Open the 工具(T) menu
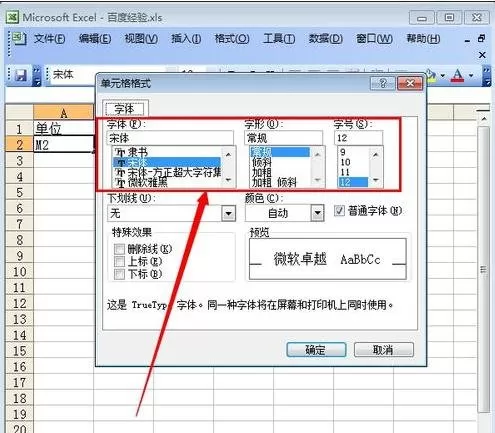This screenshot has width=495, height=433. point(279,39)
